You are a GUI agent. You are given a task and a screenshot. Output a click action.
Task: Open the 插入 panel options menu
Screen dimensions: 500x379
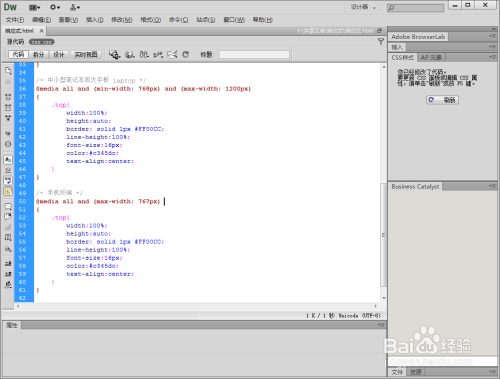coord(492,47)
